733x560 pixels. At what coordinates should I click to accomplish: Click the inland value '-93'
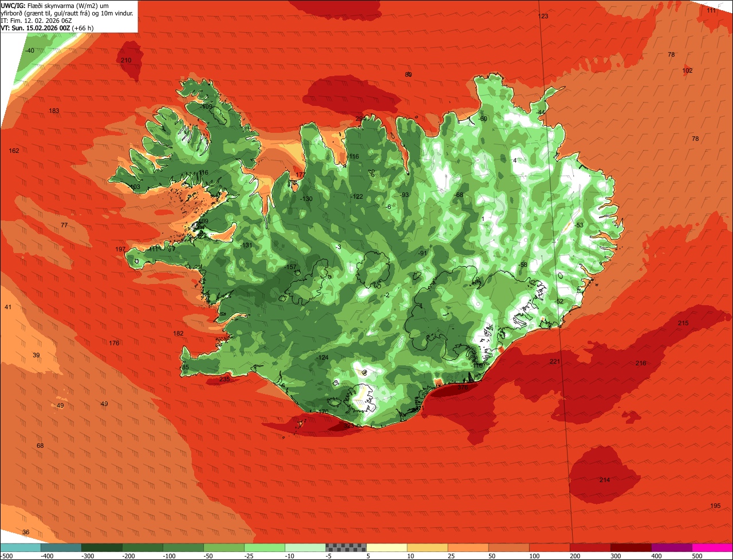(404, 195)
